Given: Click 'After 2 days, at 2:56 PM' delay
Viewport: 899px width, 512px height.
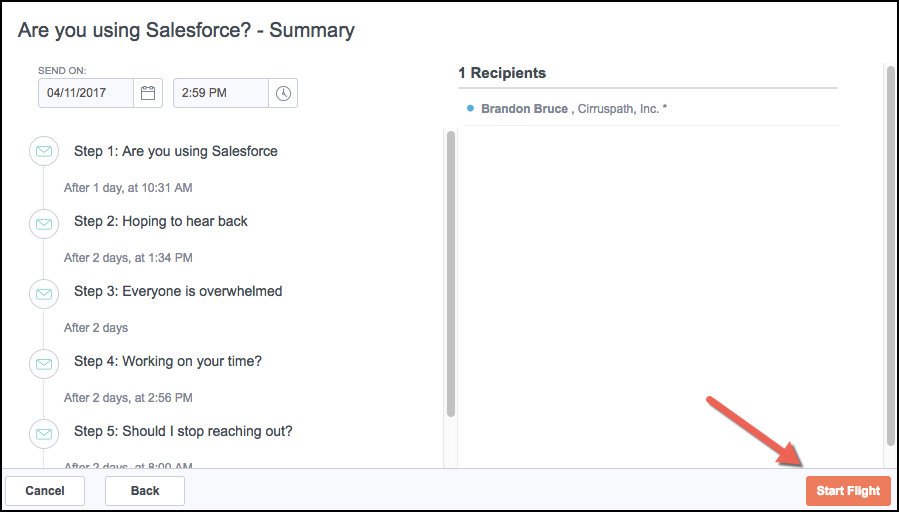Looking at the screenshot, I should (x=128, y=398).
